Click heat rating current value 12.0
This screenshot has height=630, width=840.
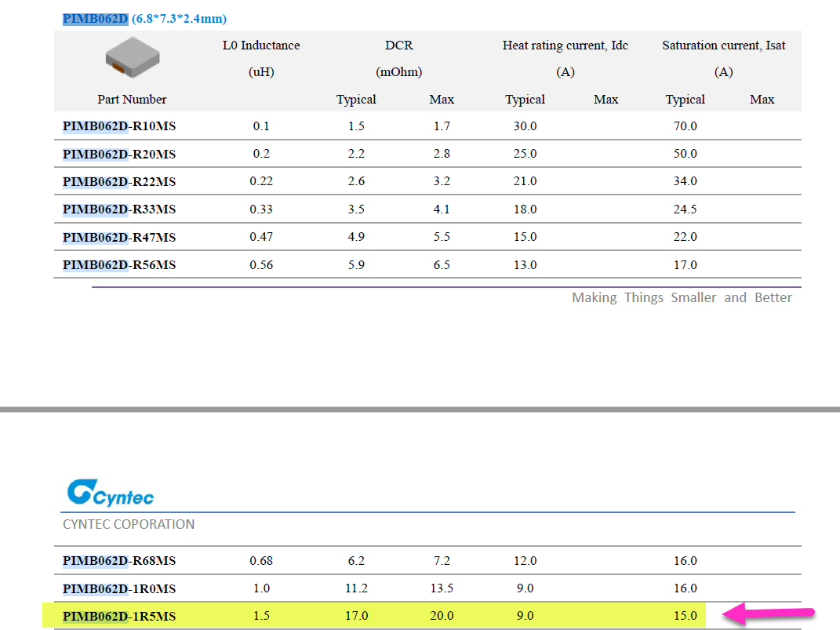525,561
